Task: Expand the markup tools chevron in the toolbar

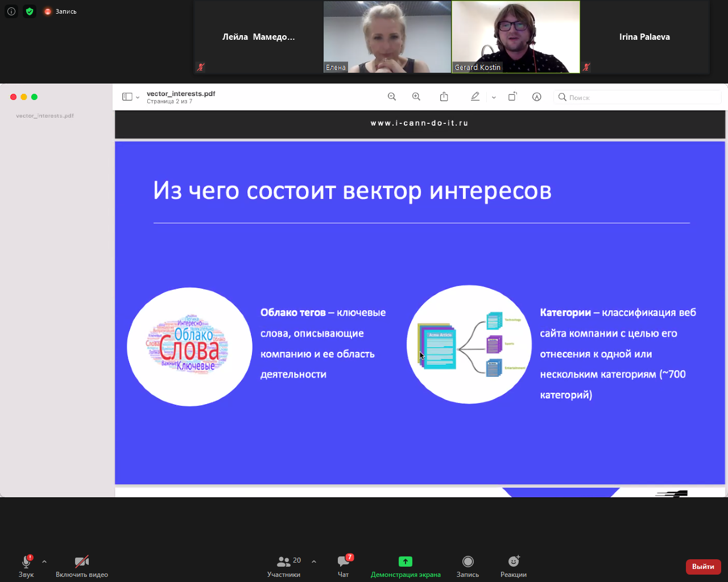Action: pos(493,97)
